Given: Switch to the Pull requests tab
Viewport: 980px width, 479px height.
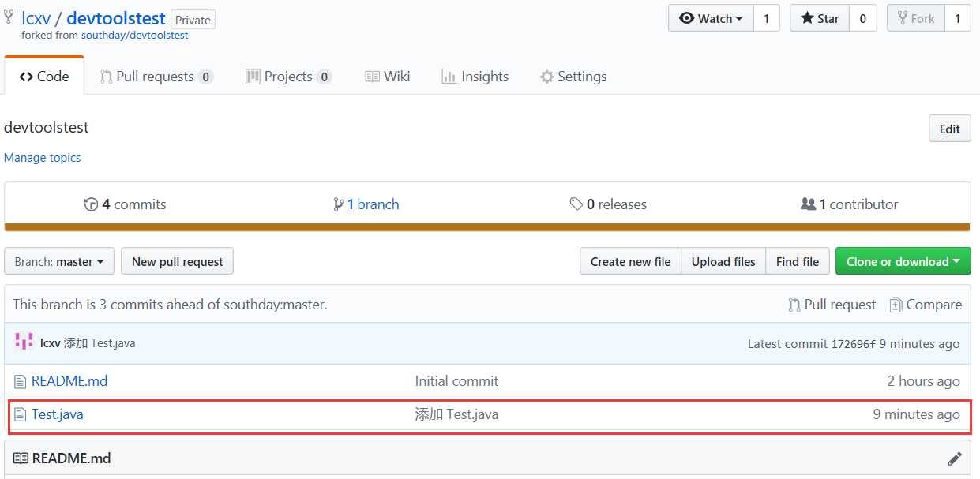Looking at the screenshot, I should [156, 77].
